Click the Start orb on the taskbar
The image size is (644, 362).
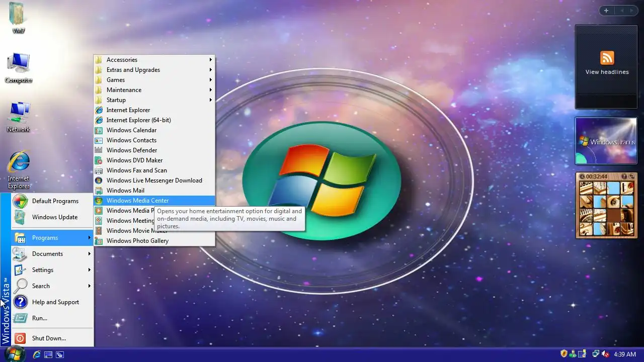(x=15, y=354)
